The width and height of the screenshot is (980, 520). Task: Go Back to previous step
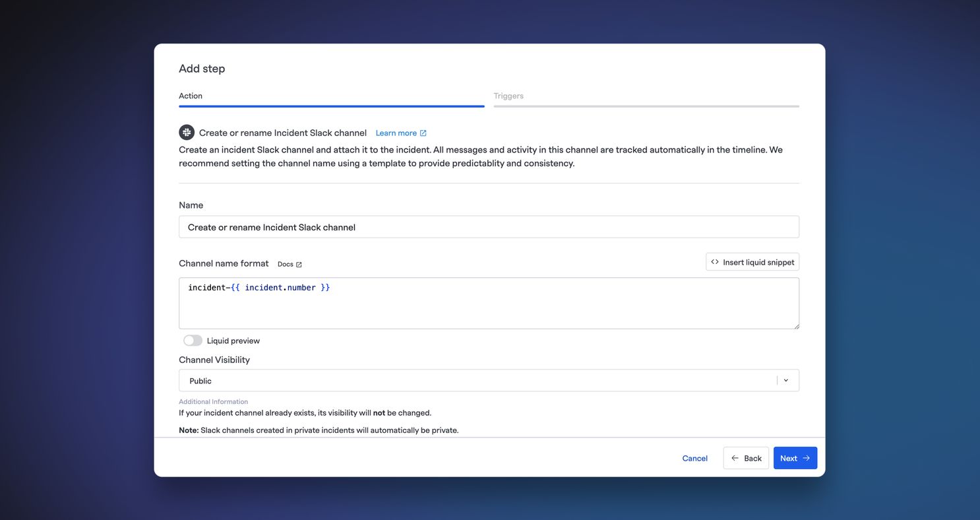click(x=746, y=458)
